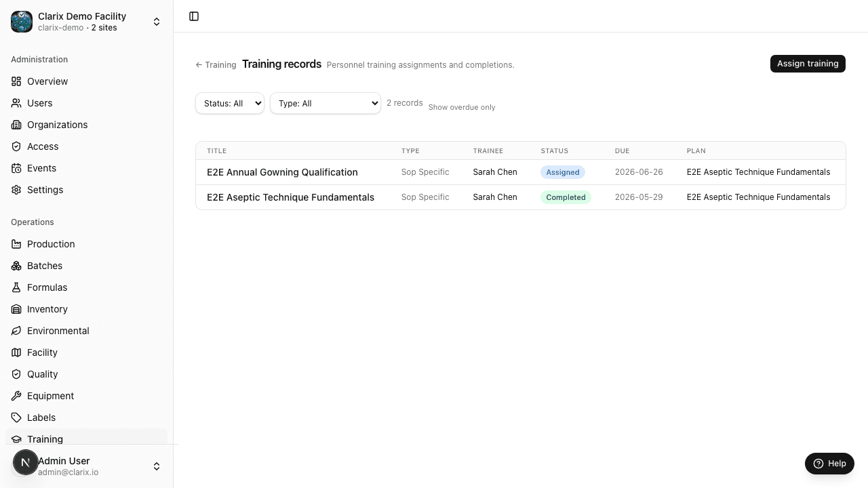This screenshot has width=868, height=488.
Task: Click Sop Specific in the Assigned row
Action: click(425, 172)
